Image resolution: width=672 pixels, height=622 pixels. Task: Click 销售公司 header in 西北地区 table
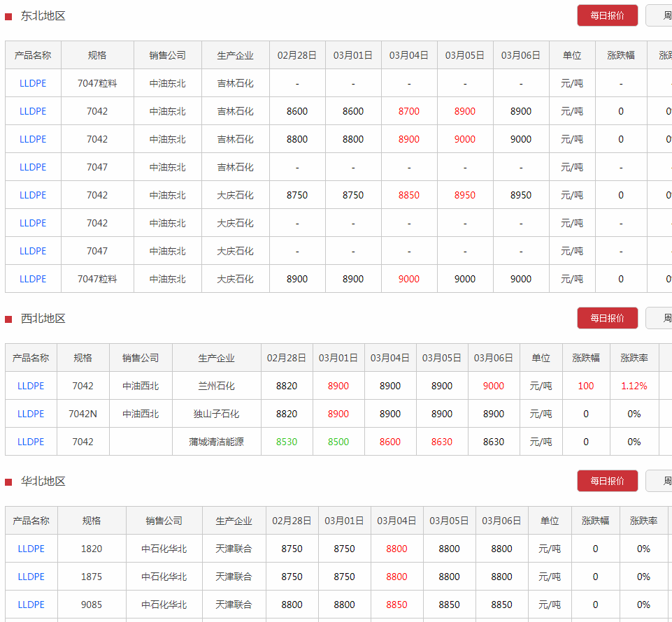click(x=141, y=358)
